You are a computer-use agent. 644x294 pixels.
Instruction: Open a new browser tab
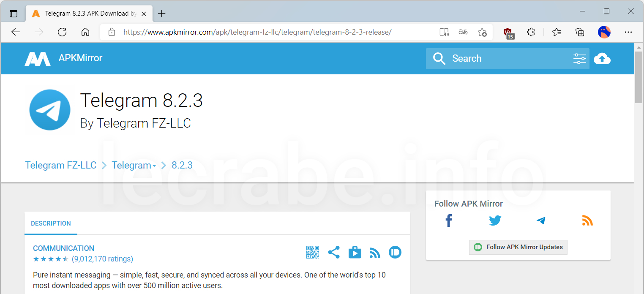coord(161,14)
